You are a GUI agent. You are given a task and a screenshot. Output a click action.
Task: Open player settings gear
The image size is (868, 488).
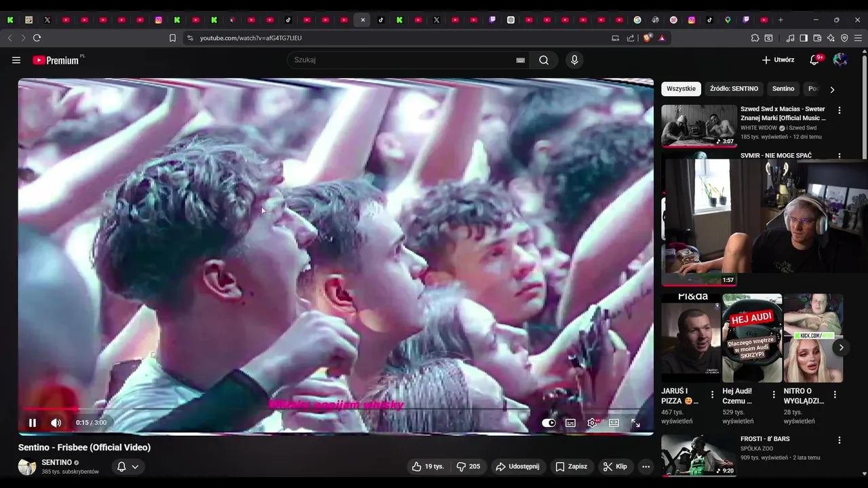(x=592, y=422)
